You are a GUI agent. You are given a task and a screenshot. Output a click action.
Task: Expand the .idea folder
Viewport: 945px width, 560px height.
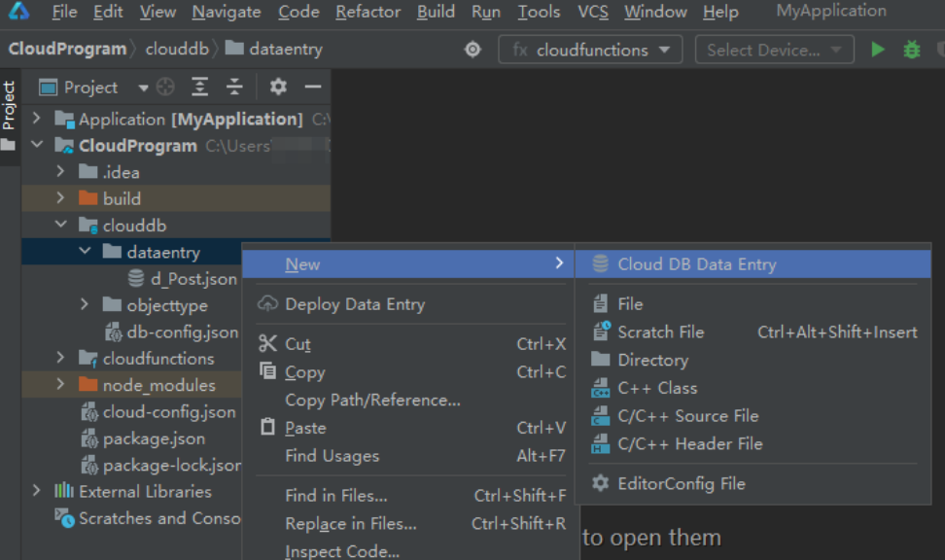(60, 171)
